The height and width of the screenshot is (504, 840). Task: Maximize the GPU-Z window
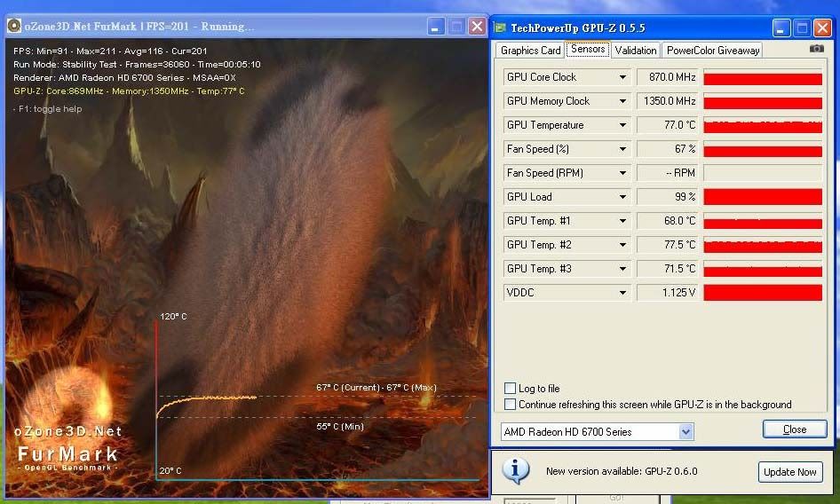802,28
